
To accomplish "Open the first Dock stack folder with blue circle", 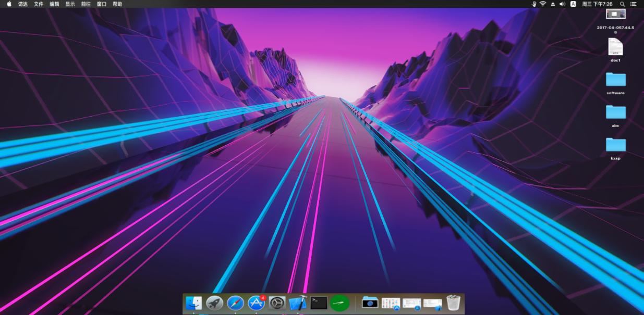I will pyautogui.click(x=370, y=303).
